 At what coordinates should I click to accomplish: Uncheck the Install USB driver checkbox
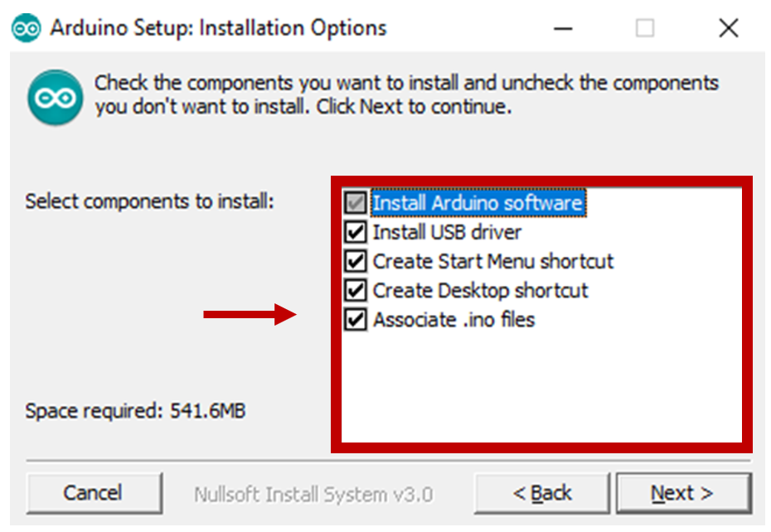[356, 232]
